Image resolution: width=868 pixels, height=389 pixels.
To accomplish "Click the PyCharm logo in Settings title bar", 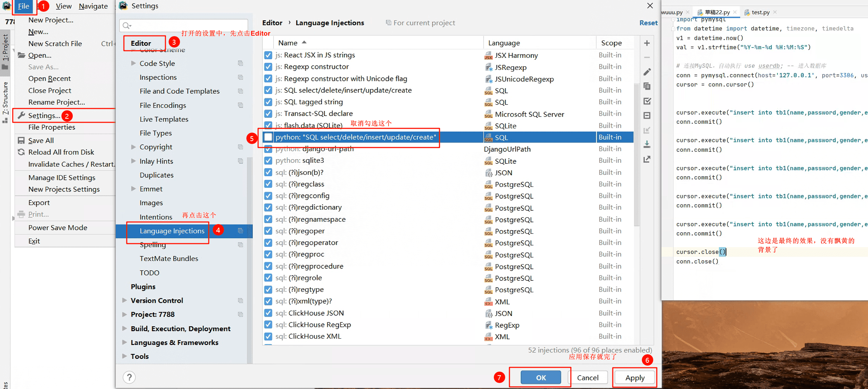I will (123, 6).
